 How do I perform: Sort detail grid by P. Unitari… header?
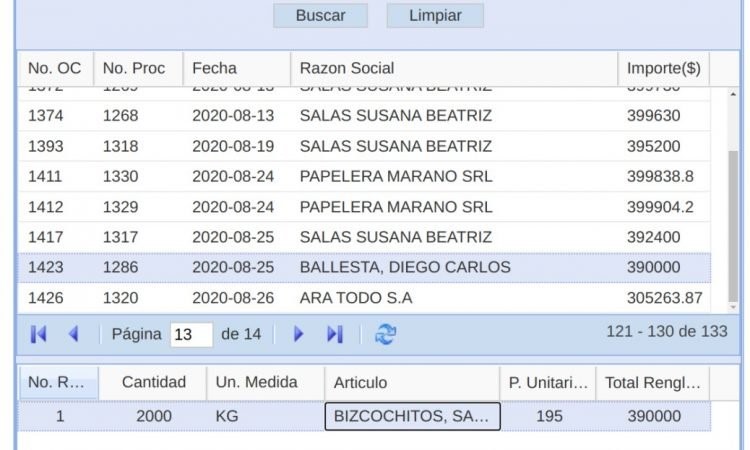548,383
